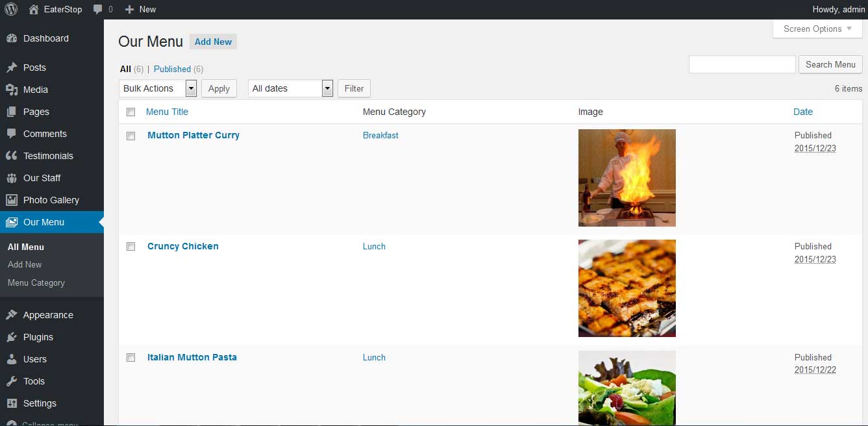Select the All Menu submenu item

click(26, 247)
